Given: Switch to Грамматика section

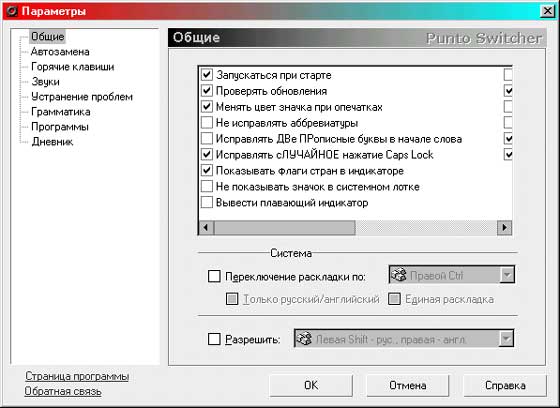Looking at the screenshot, I should pos(61,112).
